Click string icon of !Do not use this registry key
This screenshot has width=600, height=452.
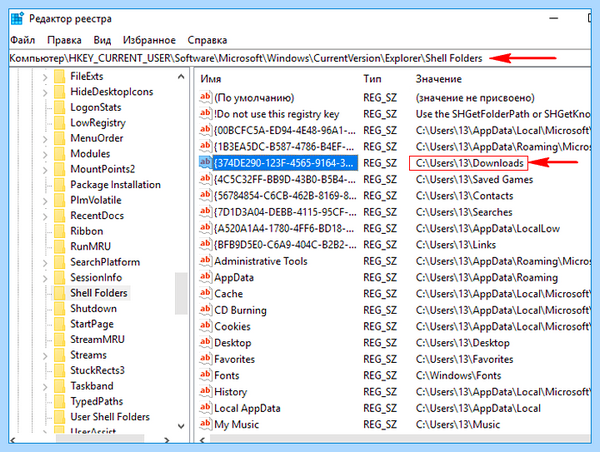(205, 114)
